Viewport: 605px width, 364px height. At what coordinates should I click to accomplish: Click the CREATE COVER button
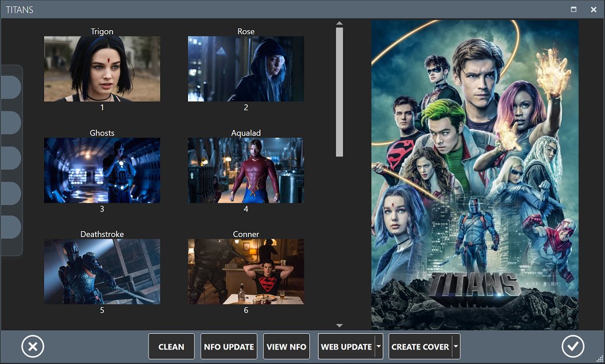(420, 346)
